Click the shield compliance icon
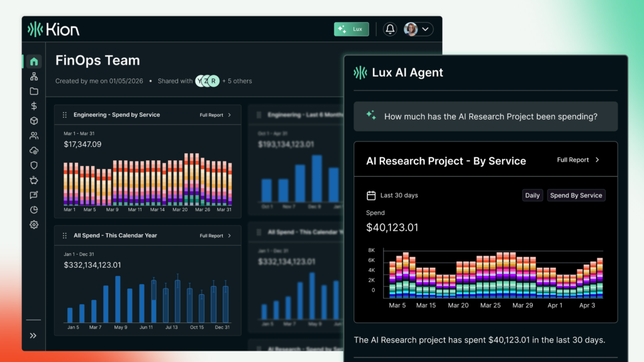The width and height of the screenshot is (644, 362). click(34, 165)
